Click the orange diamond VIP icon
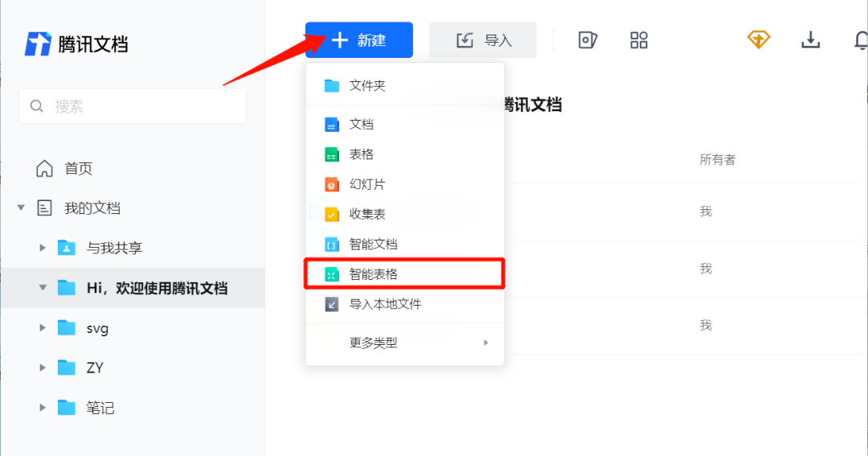 coord(759,39)
